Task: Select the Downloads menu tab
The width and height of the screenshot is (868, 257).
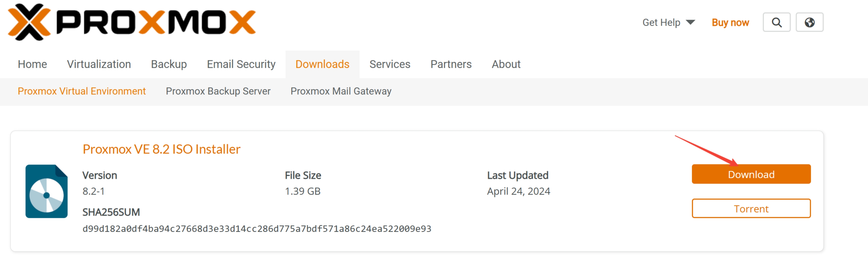Action: (x=322, y=64)
